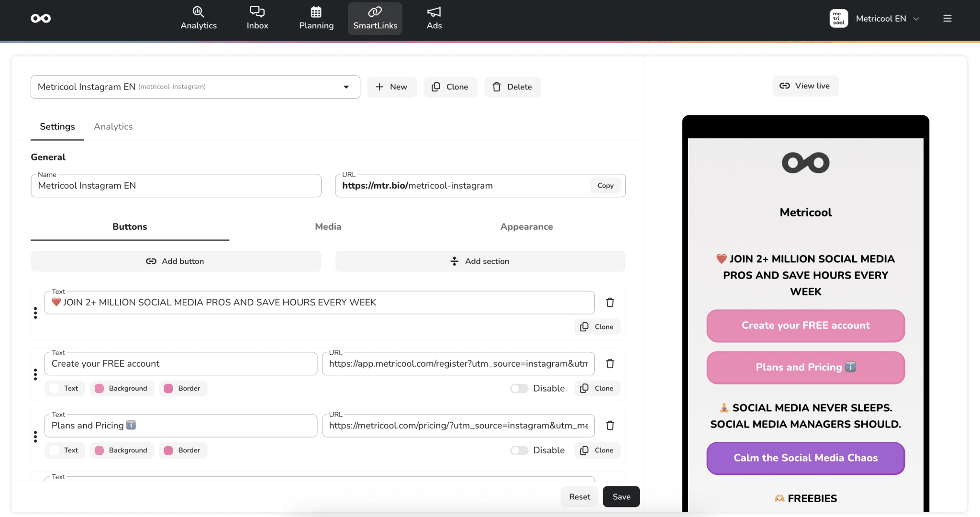Open the Planning calendar icon
This screenshot has height=517, width=980.
pos(316,11)
